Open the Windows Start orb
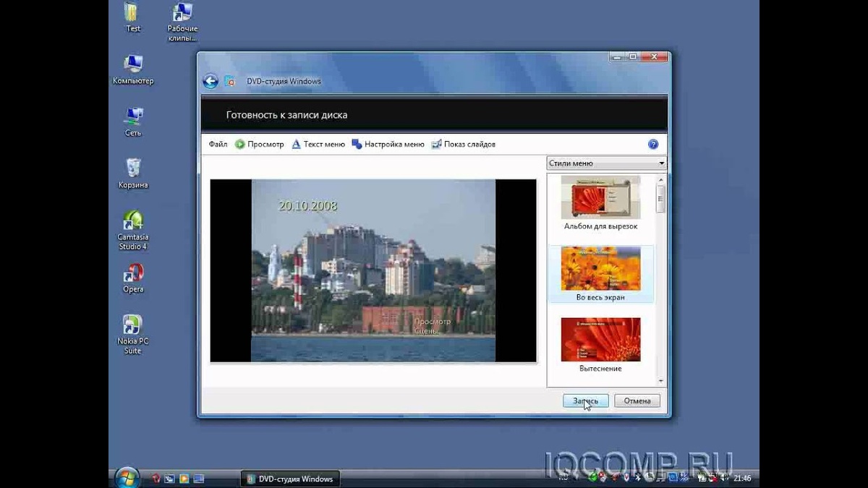The width and height of the screenshot is (868, 488). tap(126, 477)
